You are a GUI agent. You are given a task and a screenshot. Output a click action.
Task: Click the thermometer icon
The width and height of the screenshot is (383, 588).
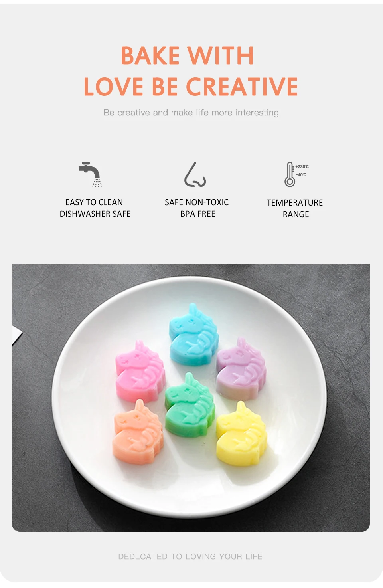(290, 174)
